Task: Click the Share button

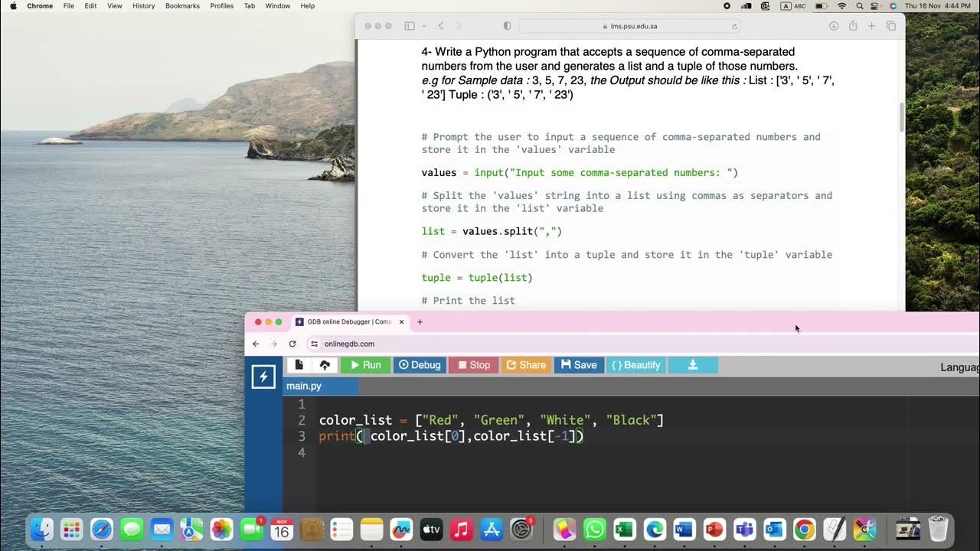Action: [527, 365]
